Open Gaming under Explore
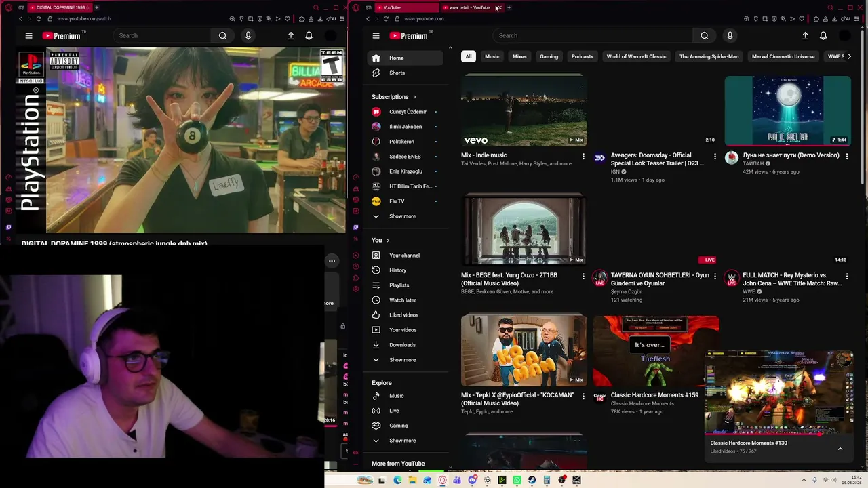The image size is (868, 488). click(x=405, y=426)
